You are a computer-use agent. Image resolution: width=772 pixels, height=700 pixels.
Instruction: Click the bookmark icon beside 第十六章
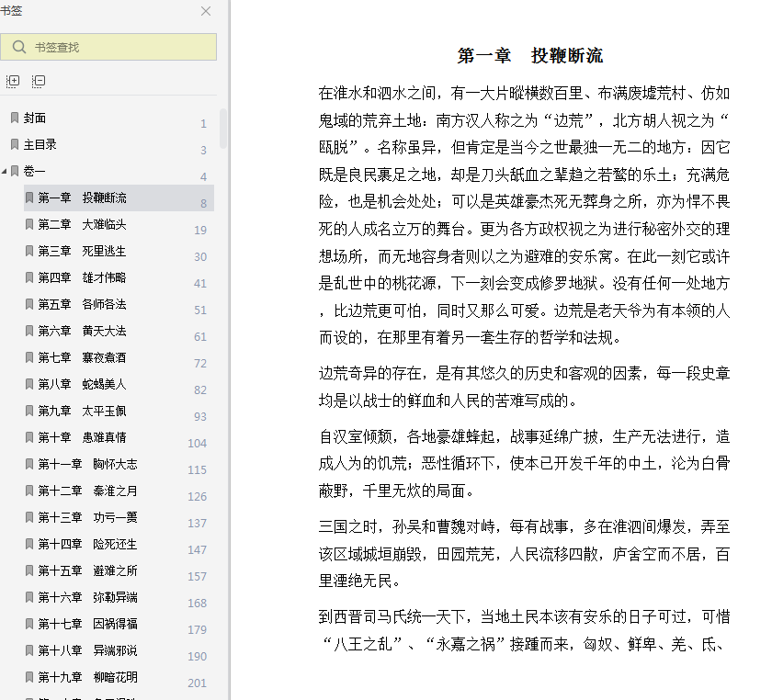click(29, 596)
